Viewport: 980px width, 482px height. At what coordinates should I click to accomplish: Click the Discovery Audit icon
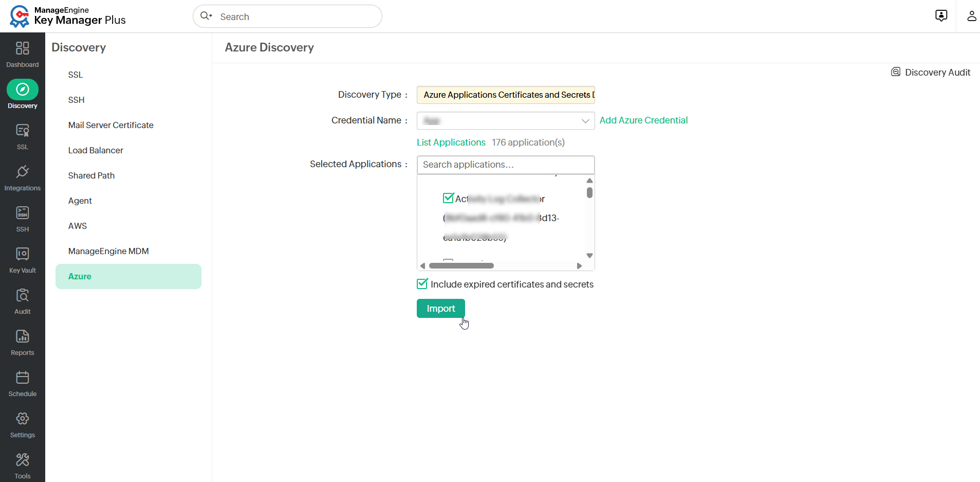click(x=896, y=72)
